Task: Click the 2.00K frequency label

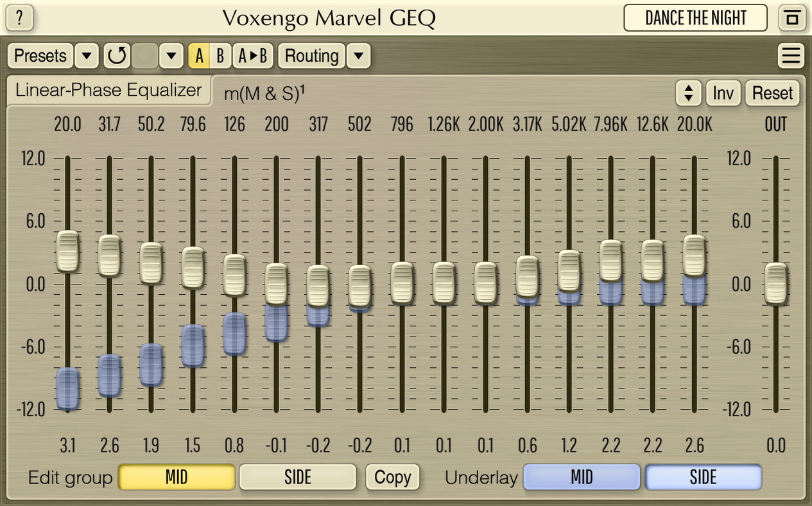Action: point(486,124)
